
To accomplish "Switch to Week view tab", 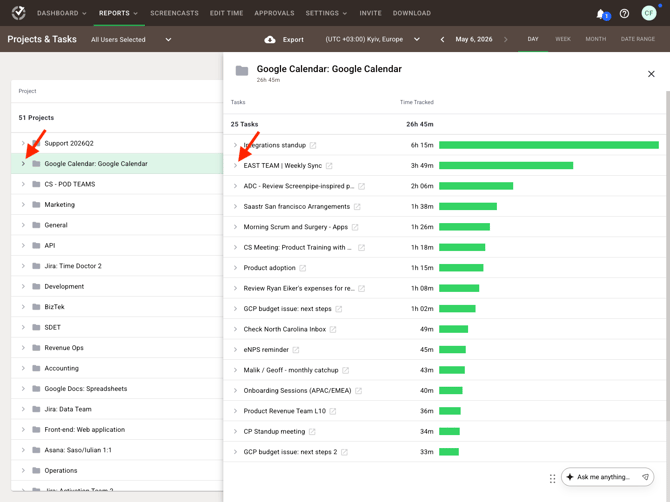I will (563, 39).
